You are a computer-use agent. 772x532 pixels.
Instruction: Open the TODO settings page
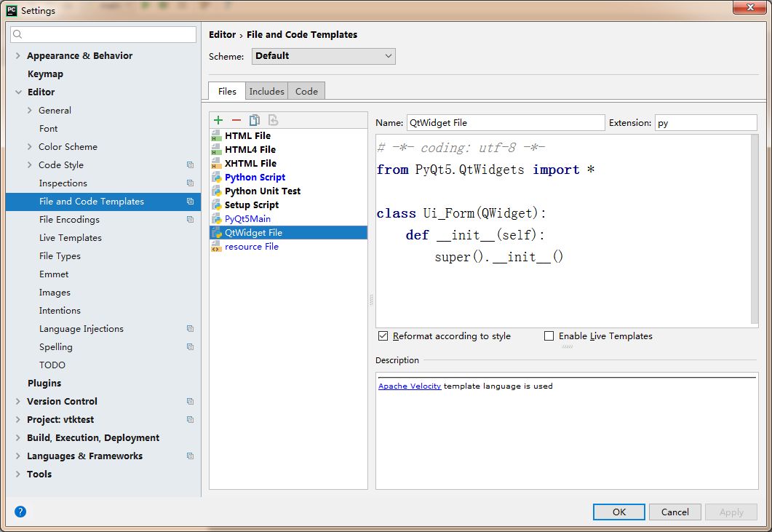coord(52,365)
